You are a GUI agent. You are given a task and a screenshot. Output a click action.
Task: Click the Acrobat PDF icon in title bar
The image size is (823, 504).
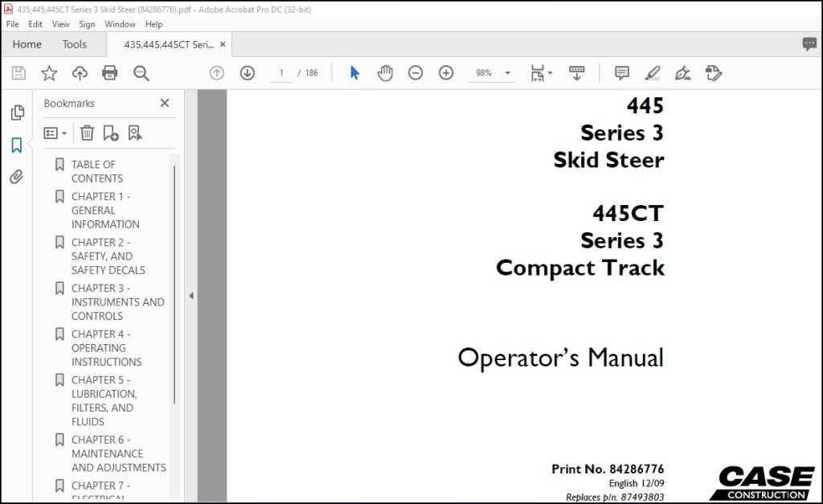tap(8, 9)
